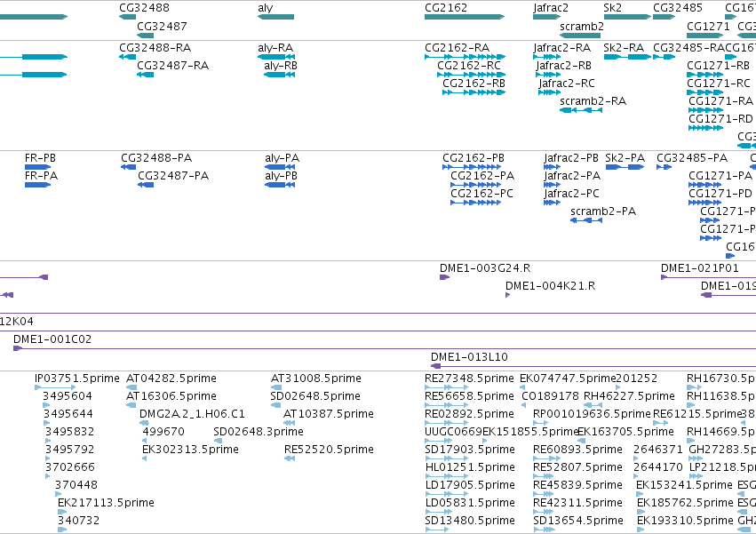Click EST RE60893.5prime
Viewport: 756px width, 534px height.
pyautogui.click(x=546, y=458)
